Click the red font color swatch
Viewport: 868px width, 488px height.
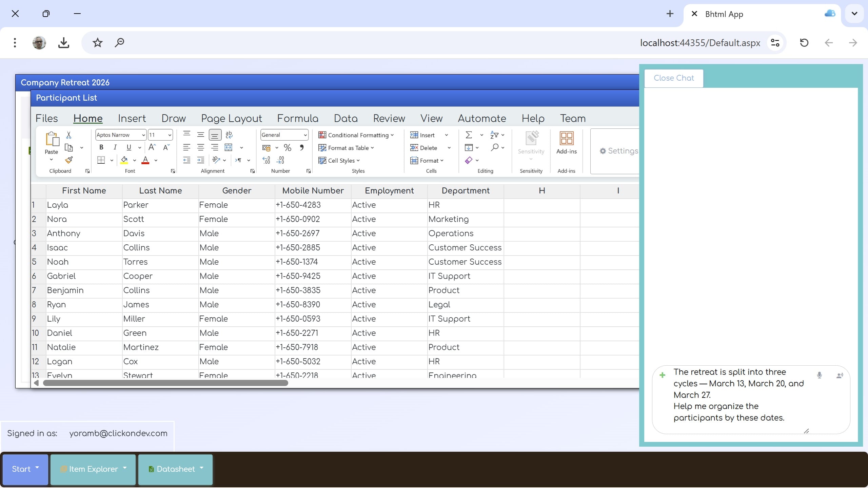[145, 160]
